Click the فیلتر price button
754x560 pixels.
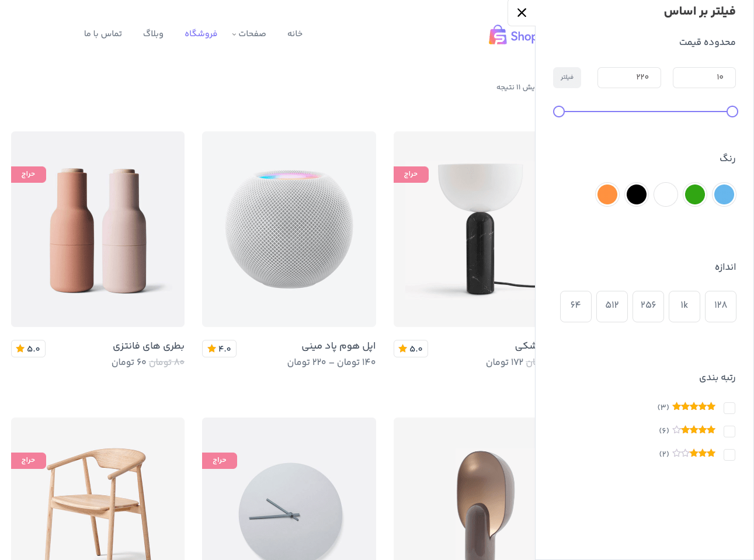click(567, 78)
